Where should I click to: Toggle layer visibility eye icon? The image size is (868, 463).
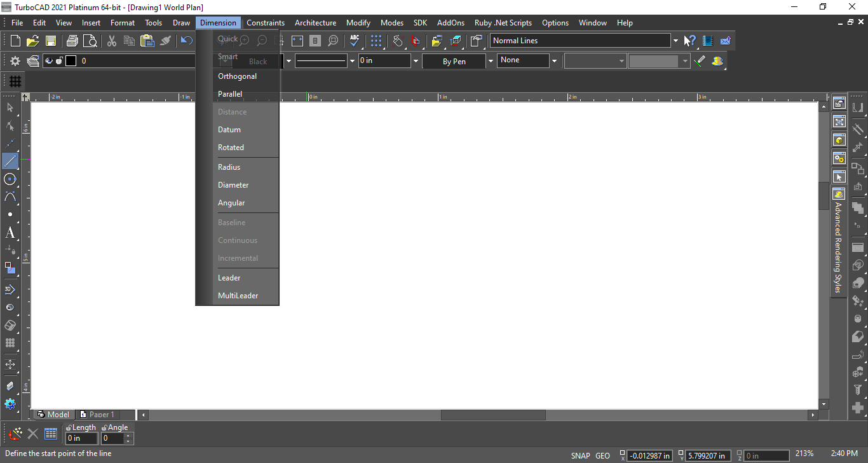coord(49,61)
